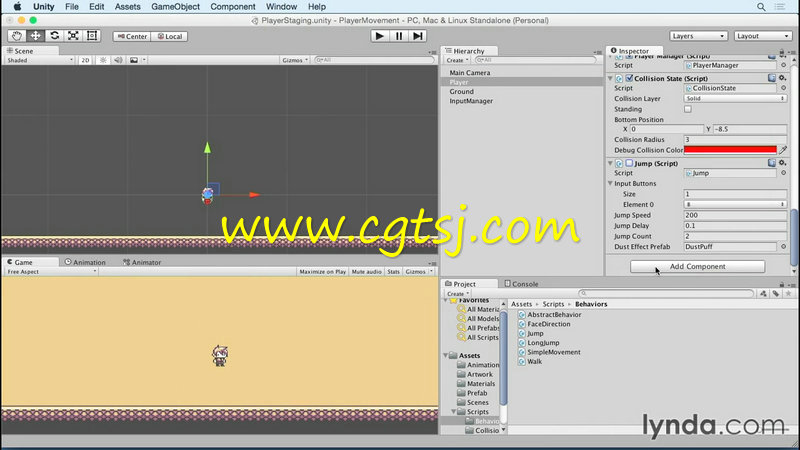Screen dimensions: 800x450
Task: Disable Collision State script checkbox
Action: [x=629, y=78]
